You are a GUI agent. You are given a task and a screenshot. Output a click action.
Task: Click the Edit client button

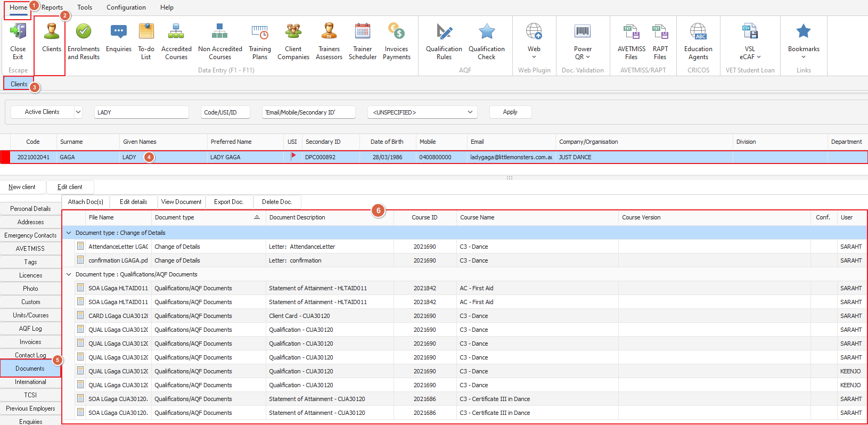tap(70, 187)
